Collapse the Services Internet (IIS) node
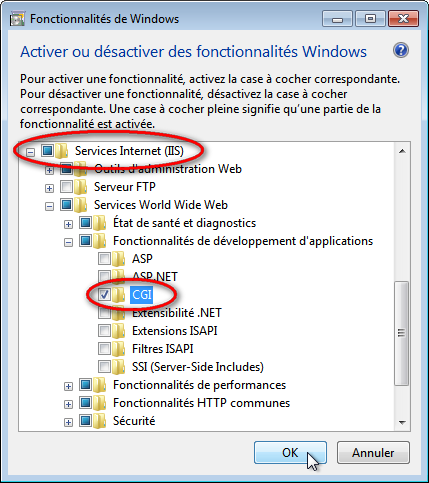 (30, 153)
